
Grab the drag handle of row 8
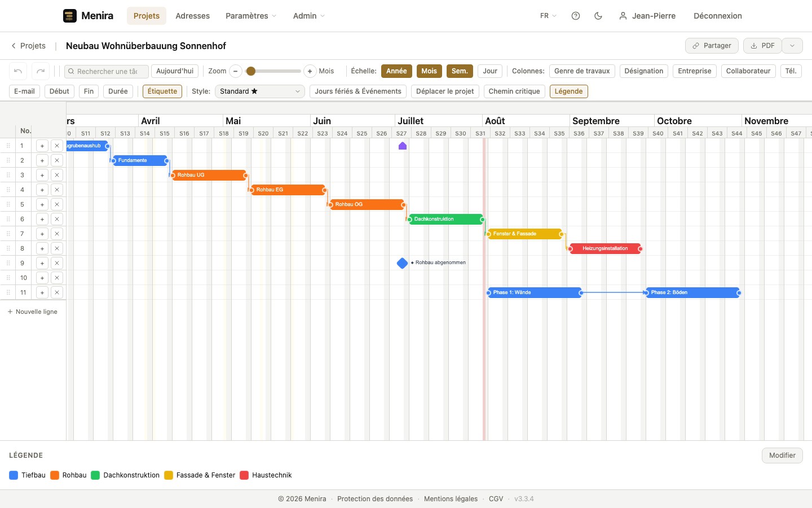8,248
